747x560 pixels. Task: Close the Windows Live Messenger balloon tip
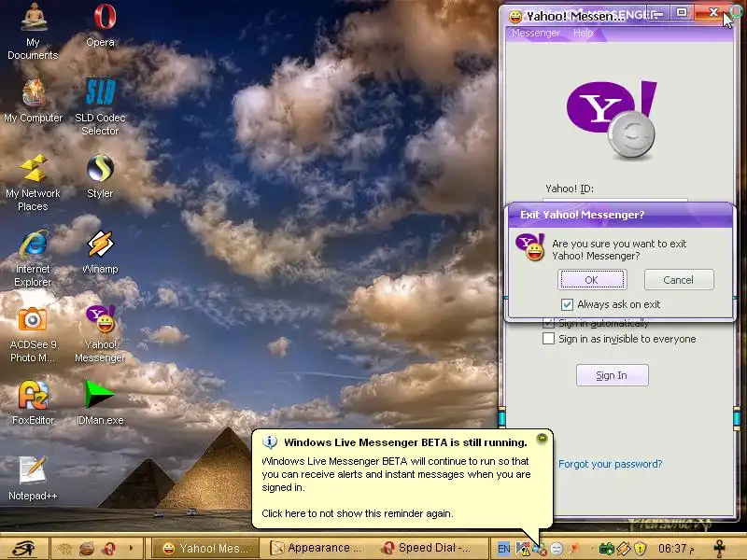click(x=542, y=438)
